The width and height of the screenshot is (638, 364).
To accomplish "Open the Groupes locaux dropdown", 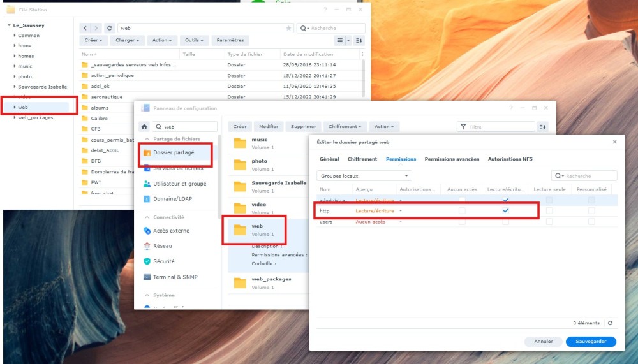I will pos(364,176).
